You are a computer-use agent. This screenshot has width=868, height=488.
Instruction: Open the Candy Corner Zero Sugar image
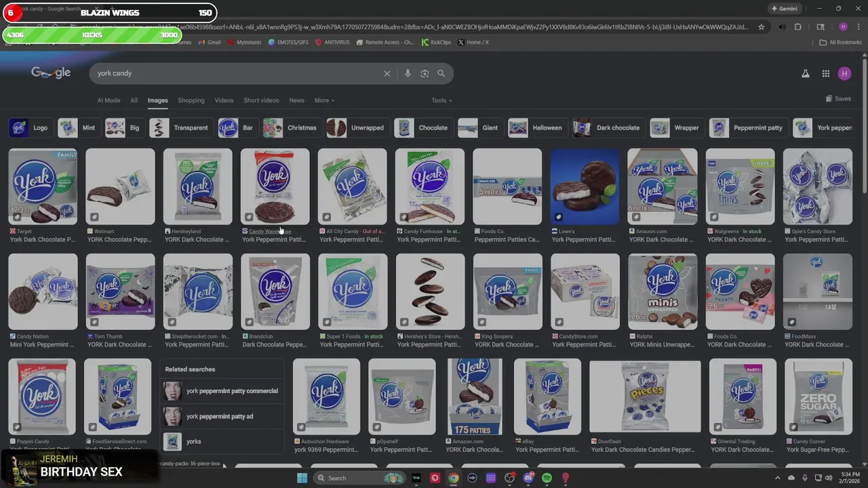pos(818,397)
